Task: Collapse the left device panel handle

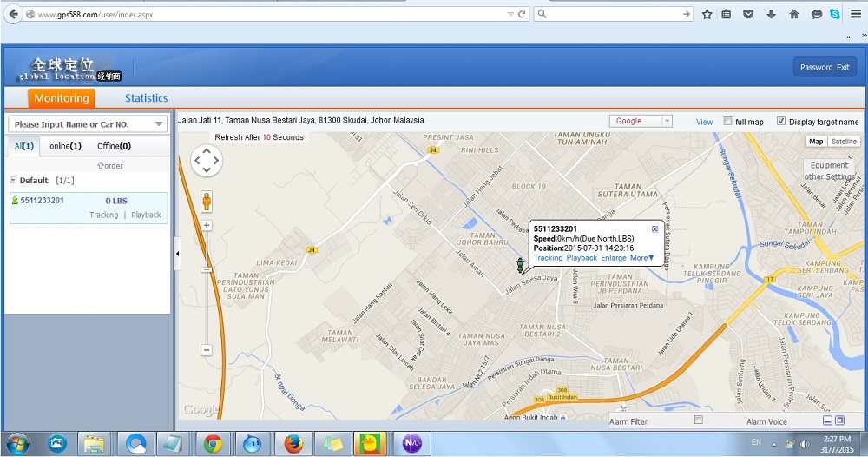Action: coord(177,254)
